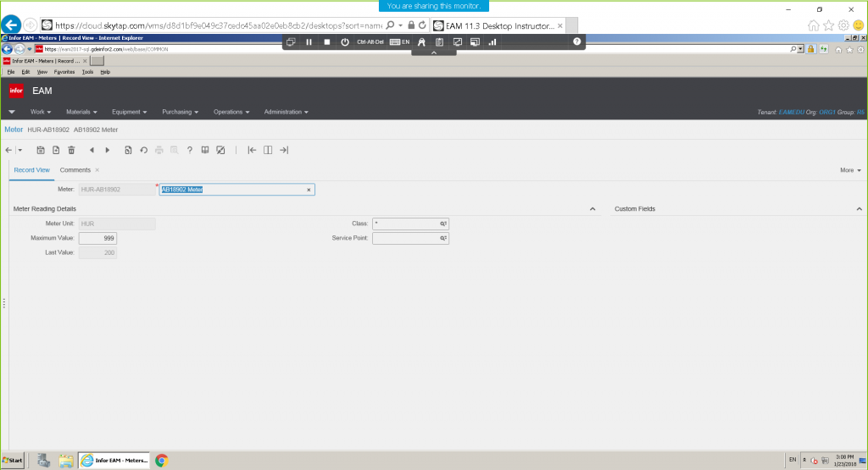
Task: Open the Materials menu
Action: coord(81,112)
